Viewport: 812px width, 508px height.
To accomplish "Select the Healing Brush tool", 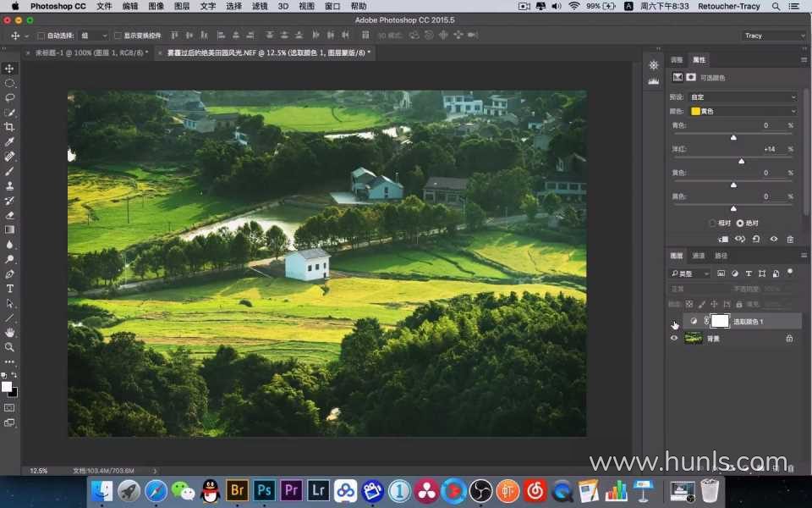I will click(9, 156).
